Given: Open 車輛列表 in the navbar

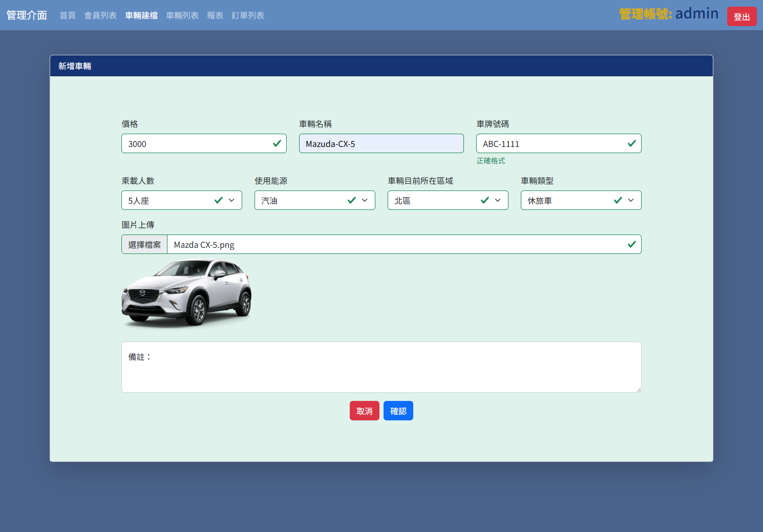Looking at the screenshot, I should (182, 15).
